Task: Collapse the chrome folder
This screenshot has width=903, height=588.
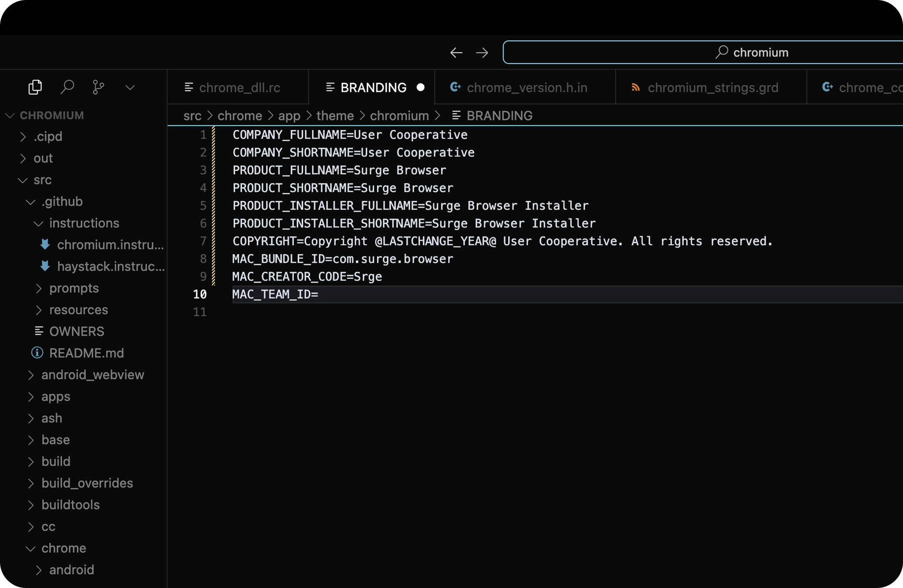Action: [84, 548]
